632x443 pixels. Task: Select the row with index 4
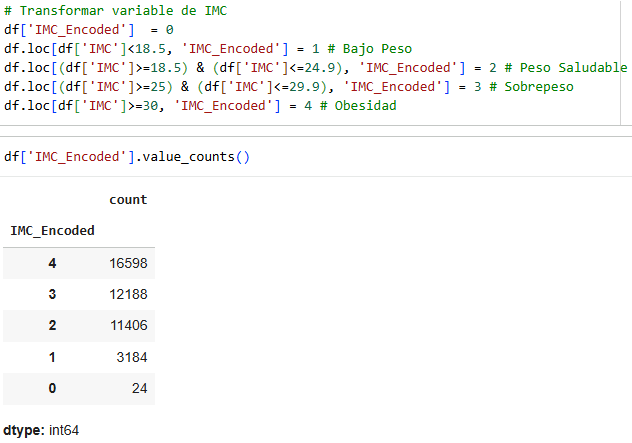click(79, 263)
